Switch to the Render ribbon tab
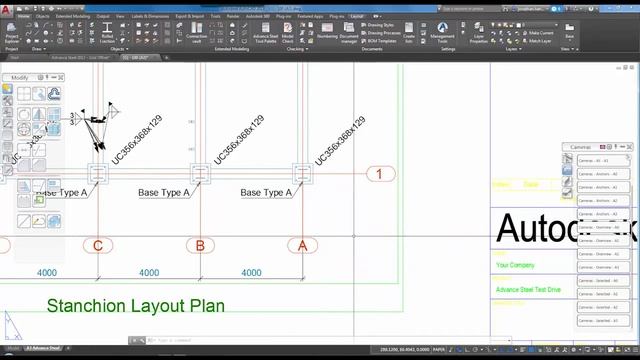The image size is (640, 360). click(233, 16)
